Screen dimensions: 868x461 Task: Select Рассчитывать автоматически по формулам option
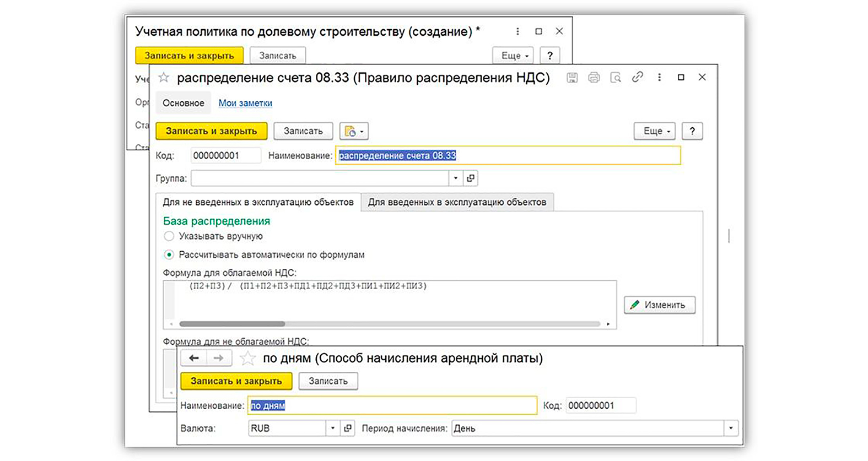pos(169,255)
